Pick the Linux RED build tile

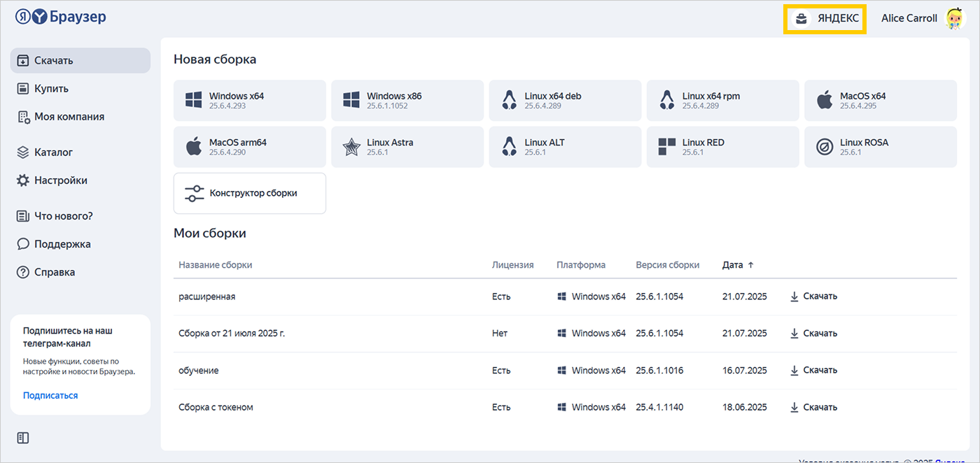(x=722, y=147)
